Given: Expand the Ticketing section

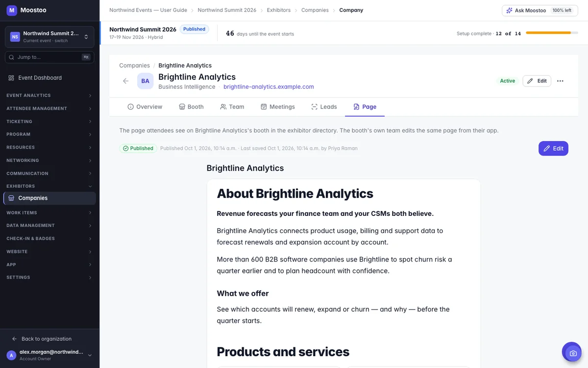Looking at the screenshot, I should click(x=49, y=122).
